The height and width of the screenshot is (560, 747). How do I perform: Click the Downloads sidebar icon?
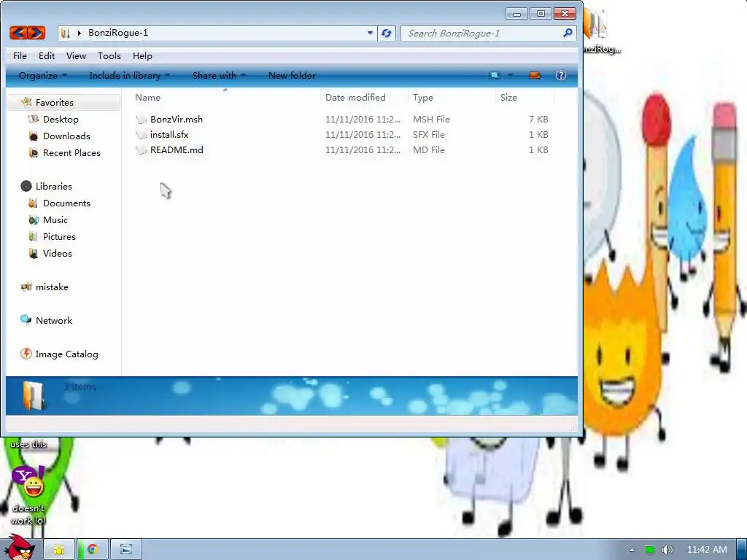coord(34,136)
